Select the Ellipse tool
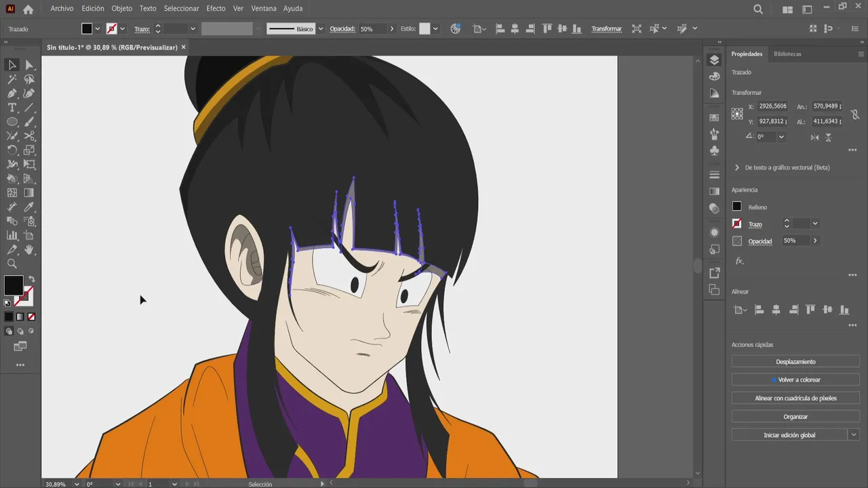The width and height of the screenshot is (868, 488). point(12,122)
